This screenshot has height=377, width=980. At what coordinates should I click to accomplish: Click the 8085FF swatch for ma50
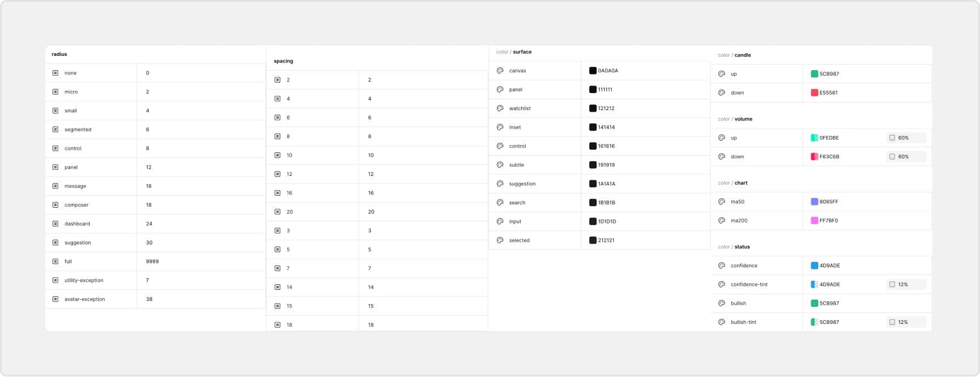click(814, 202)
